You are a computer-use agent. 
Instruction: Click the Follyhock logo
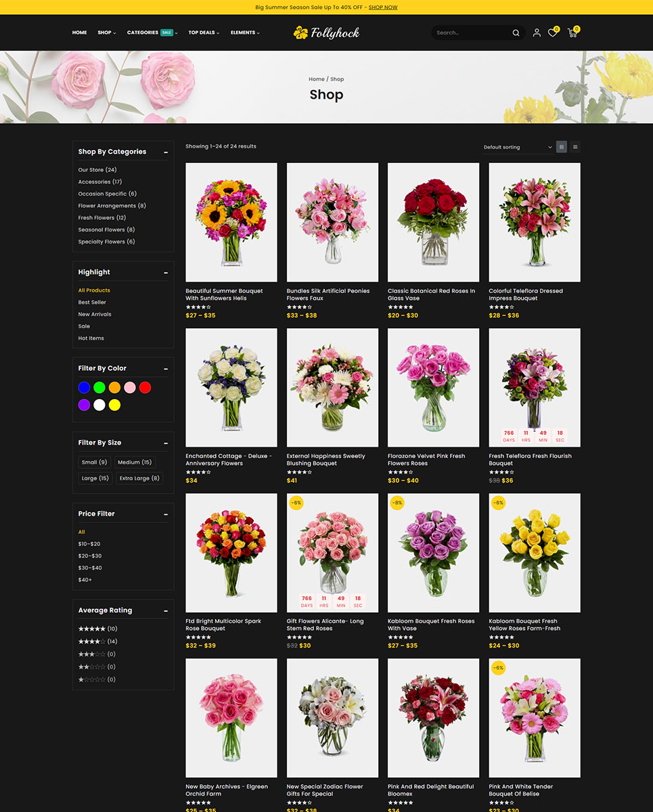[326, 32]
